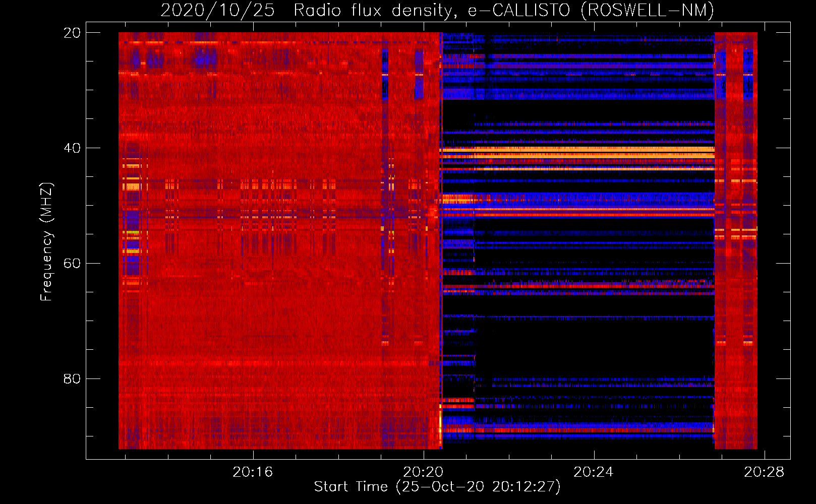Click the '80' frequency tick label
816x504 pixels.
tap(72, 379)
